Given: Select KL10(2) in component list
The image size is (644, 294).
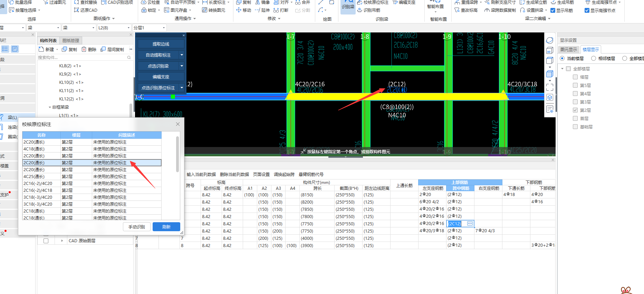Looking at the screenshot, I should pyautogui.click(x=71, y=82).
